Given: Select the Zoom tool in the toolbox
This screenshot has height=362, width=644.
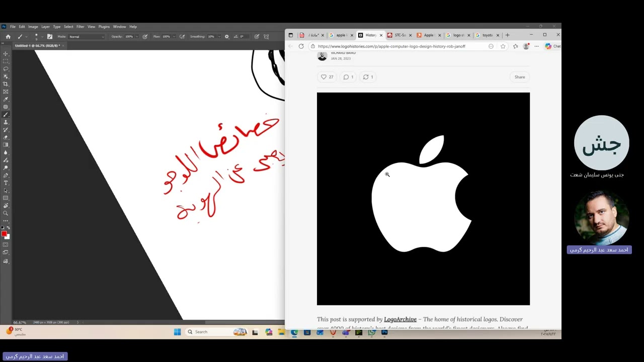Looking at the screenshot, I should 6,213.
